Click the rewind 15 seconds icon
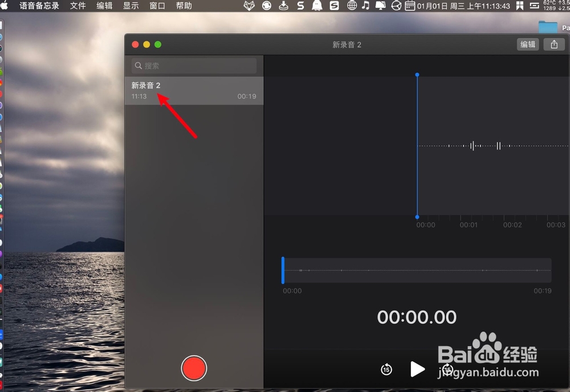This screenshot has width=570, height=392. pyautogui.click(x=386, y=369)
